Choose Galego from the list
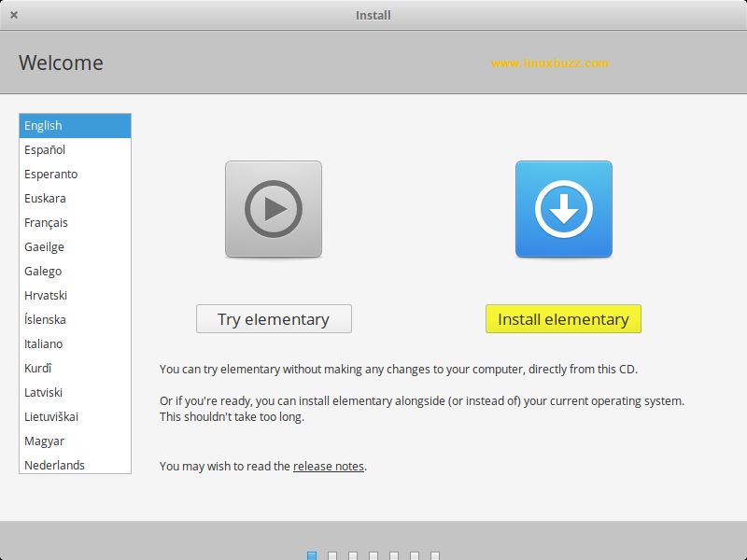This screenshot has width=747, height=560. 76,272
